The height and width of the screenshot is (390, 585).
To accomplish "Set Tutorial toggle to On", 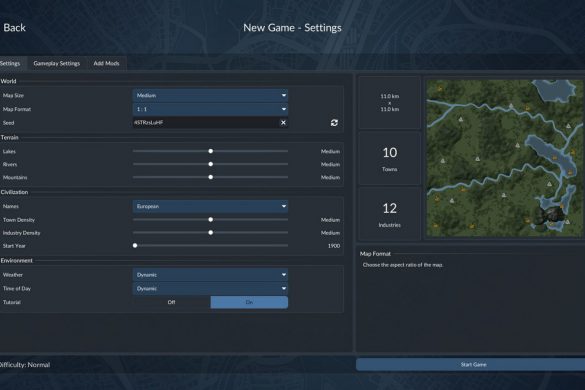I will coord(249,302).
